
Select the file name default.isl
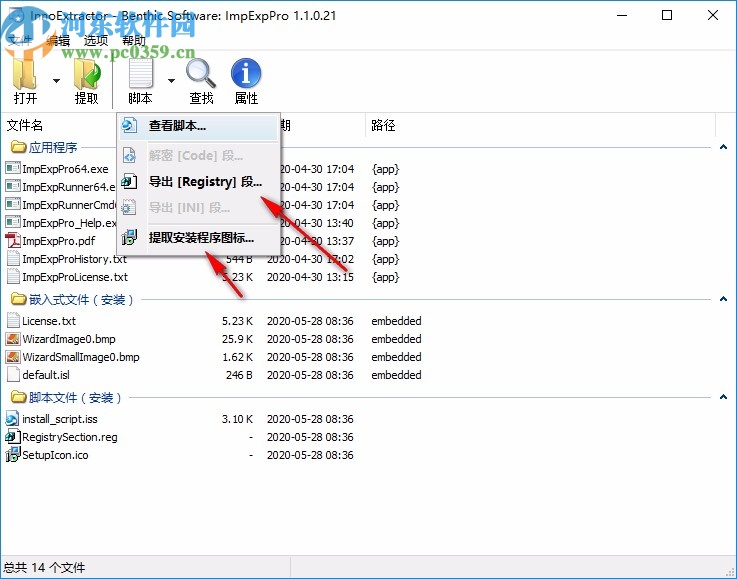(x=46, y=375)
